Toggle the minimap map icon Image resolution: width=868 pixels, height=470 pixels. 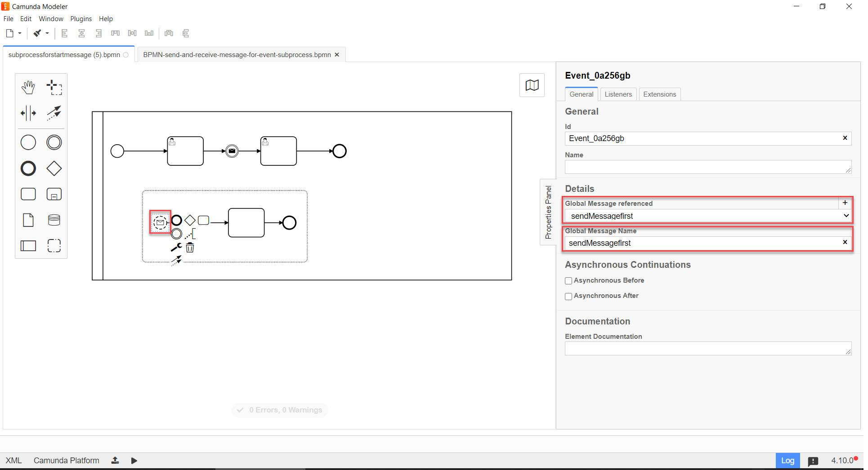532,85
